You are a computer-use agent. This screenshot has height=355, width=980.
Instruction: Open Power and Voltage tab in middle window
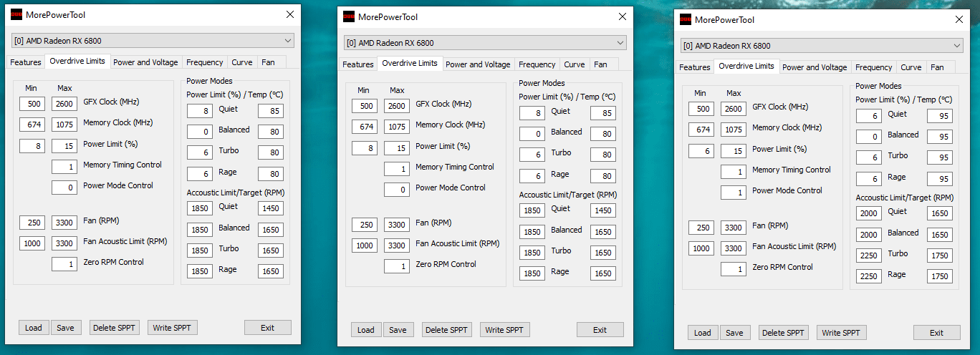coord(478,64)
